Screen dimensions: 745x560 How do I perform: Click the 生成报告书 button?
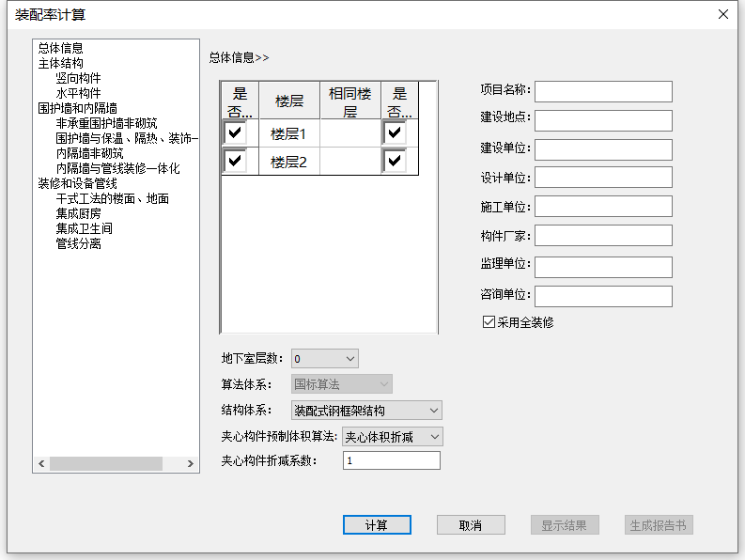click(659, 525)
